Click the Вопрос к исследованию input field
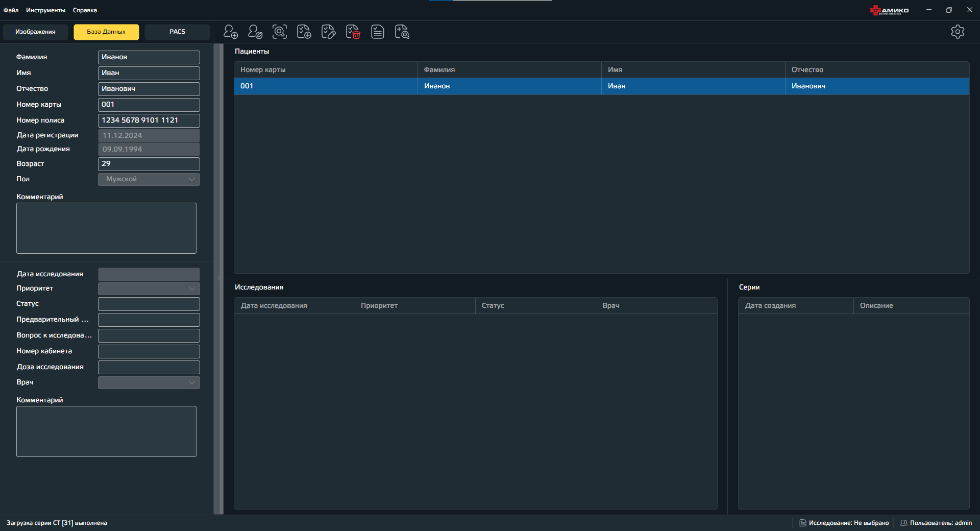Screen dimensions: 980x531 [149, 336]
